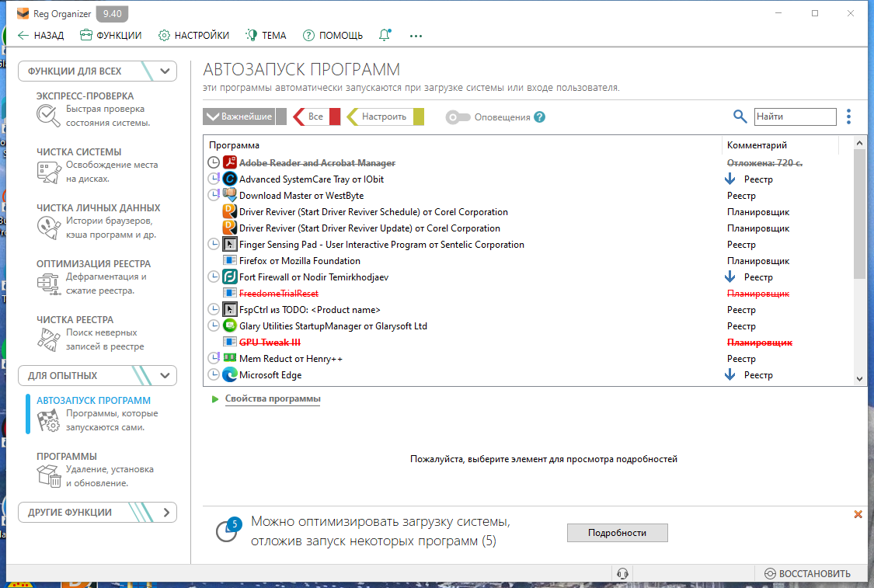Sort by the Comment column header

[x=780, y=145]
